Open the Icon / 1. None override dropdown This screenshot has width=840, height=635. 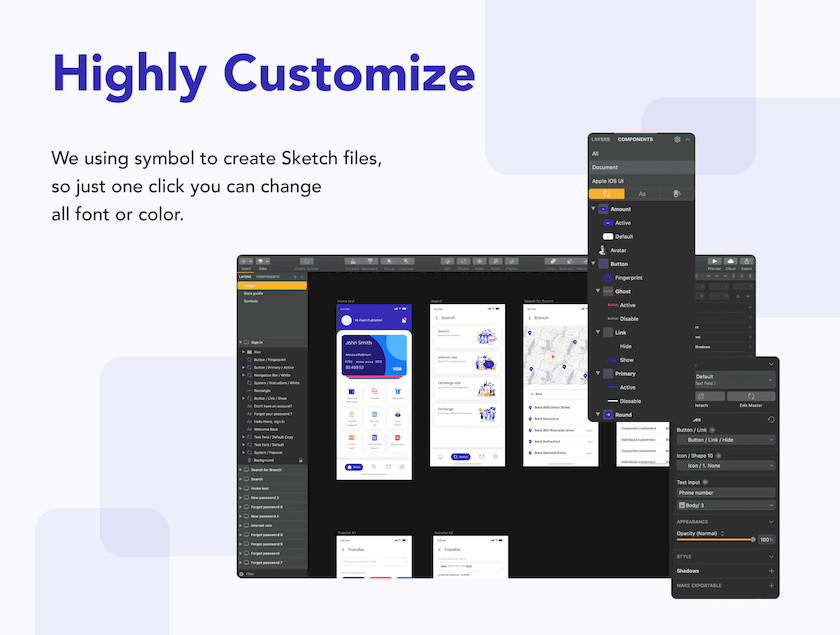[x=725, y=466]
